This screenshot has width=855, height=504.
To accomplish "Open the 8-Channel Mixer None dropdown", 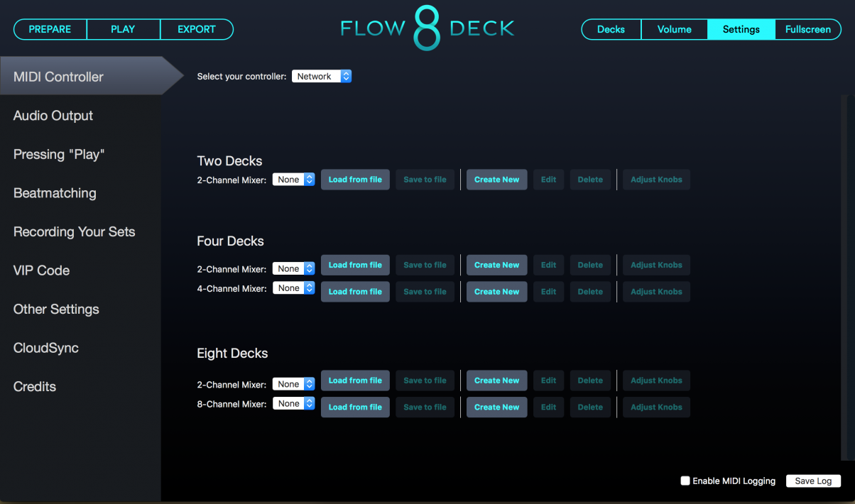I will (x=293, y=403).
